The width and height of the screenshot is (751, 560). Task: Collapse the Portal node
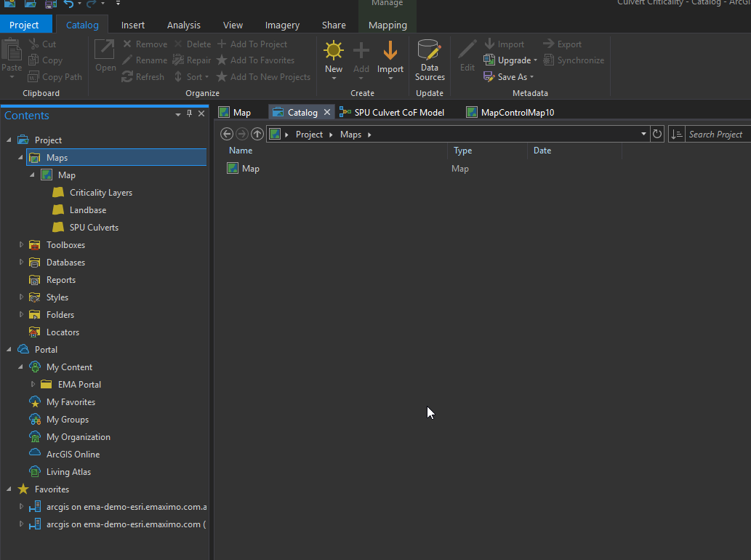tap(9, 349)
